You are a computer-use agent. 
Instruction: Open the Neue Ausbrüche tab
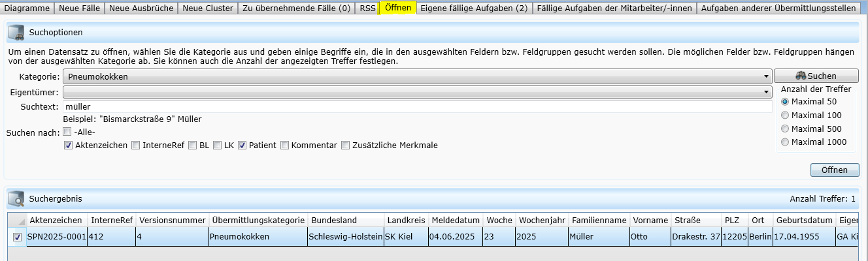(x=141, y=8)
